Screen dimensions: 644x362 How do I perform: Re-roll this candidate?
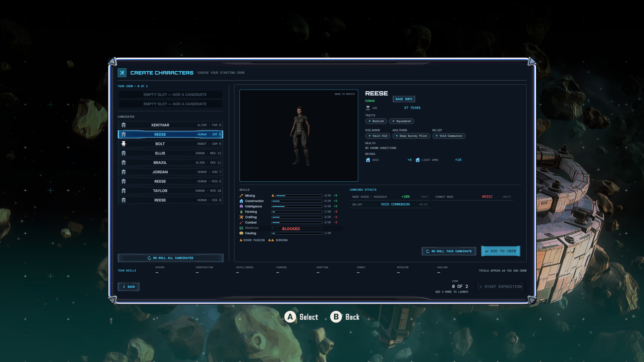coord(449,251)
